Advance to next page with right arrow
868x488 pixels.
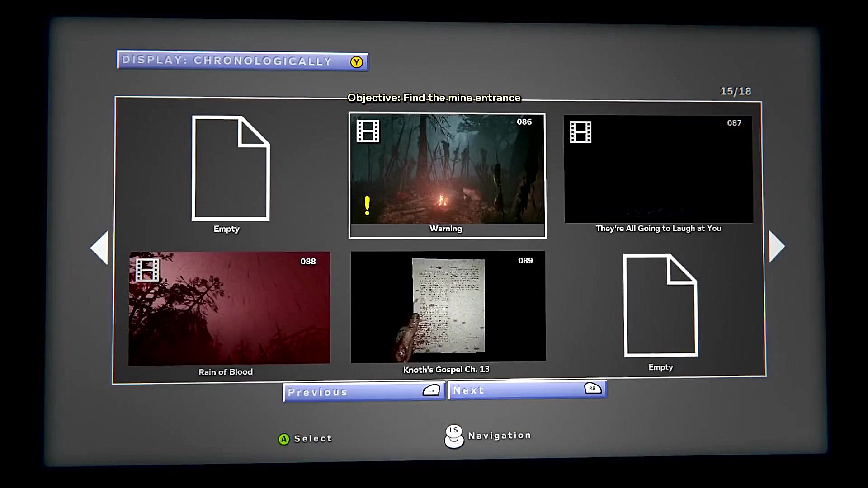point(776,246)
